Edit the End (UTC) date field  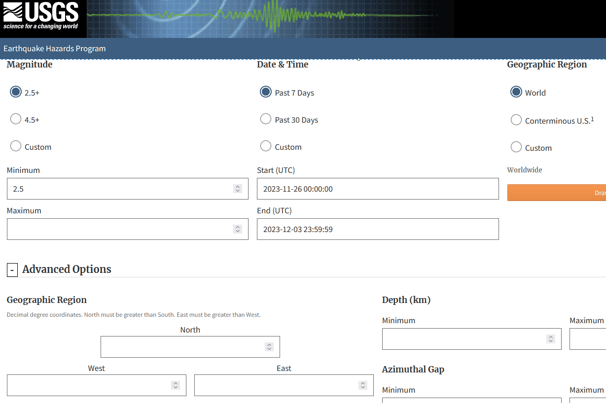[378, 229]
